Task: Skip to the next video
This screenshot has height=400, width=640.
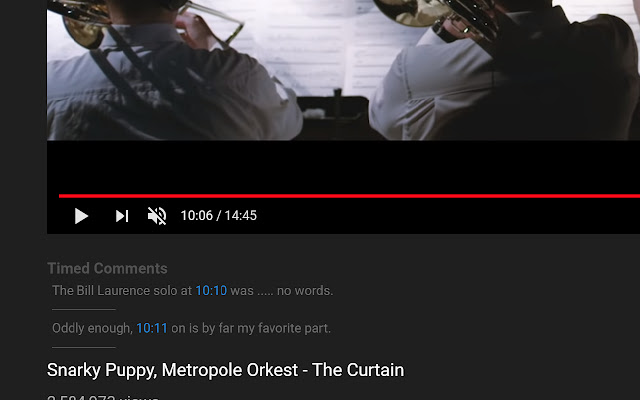Action: [x=122, y=216]
